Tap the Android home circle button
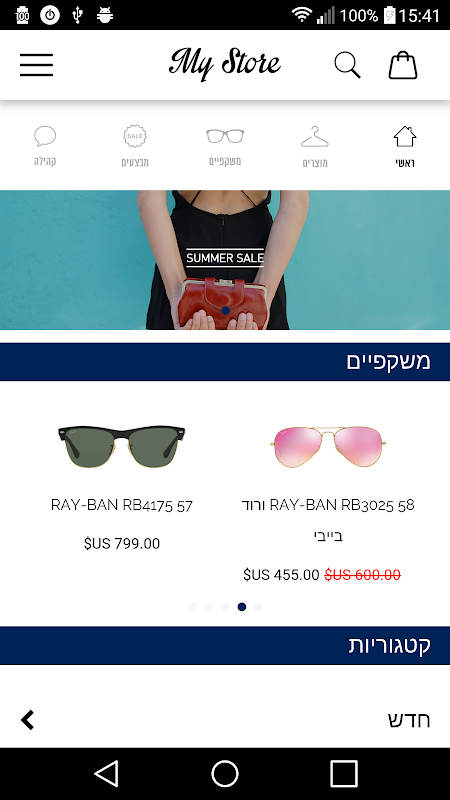This screenshot has width=450, height=800. [225, 773]
